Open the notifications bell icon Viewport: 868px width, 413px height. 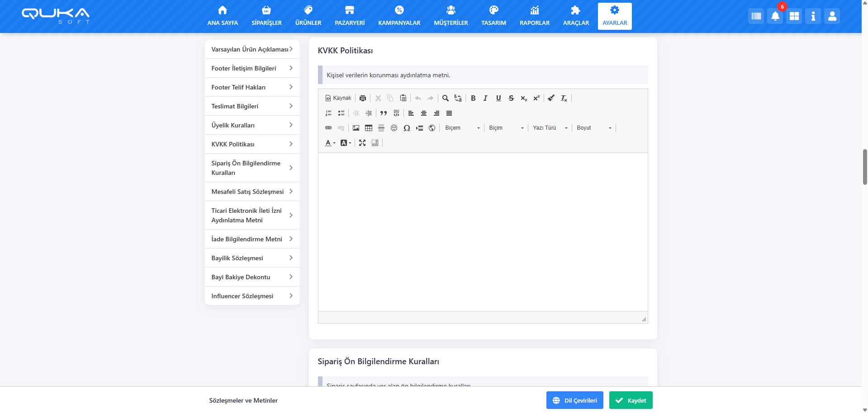(x=775, y=16)
